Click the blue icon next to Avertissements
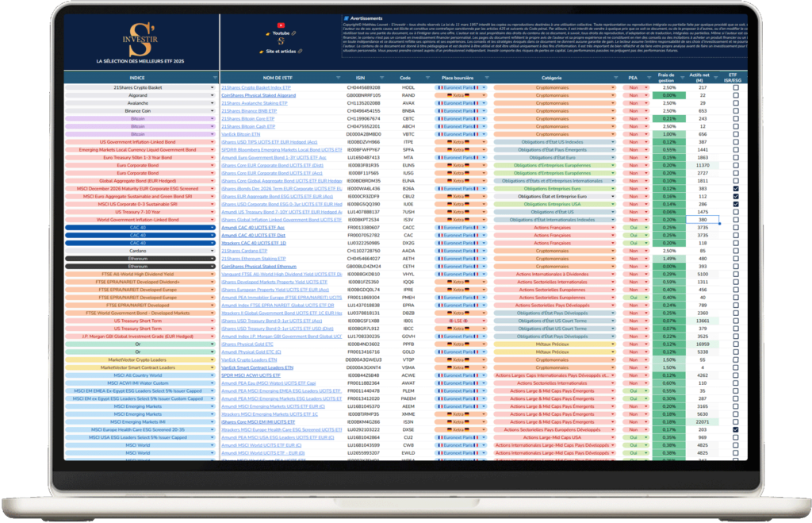Screen dimensions: 812x523 (347, 18)
